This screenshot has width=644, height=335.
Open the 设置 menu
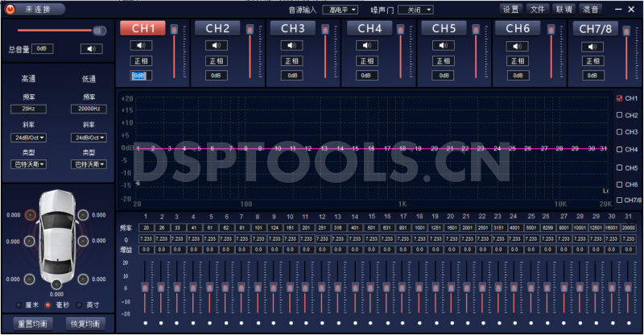(x=510, y=10)
